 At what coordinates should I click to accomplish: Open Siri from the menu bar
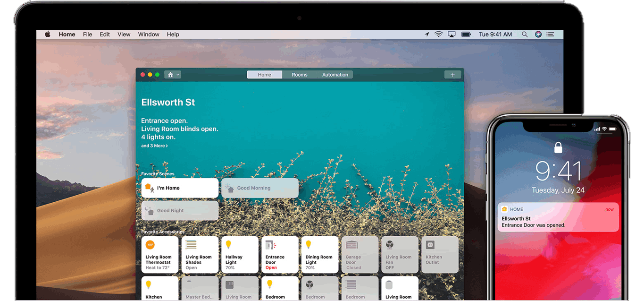tap(538, 34)
